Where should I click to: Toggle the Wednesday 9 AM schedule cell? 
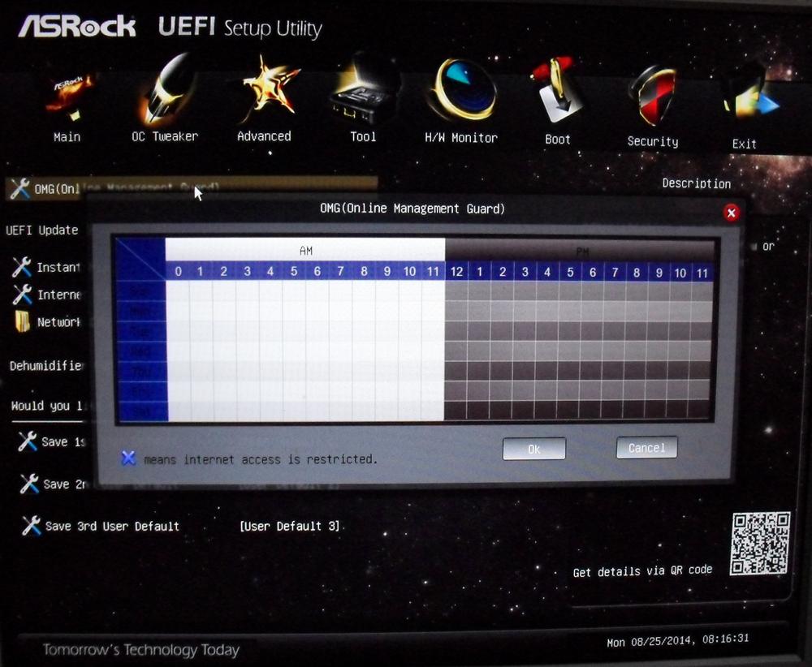coord(387,351)
